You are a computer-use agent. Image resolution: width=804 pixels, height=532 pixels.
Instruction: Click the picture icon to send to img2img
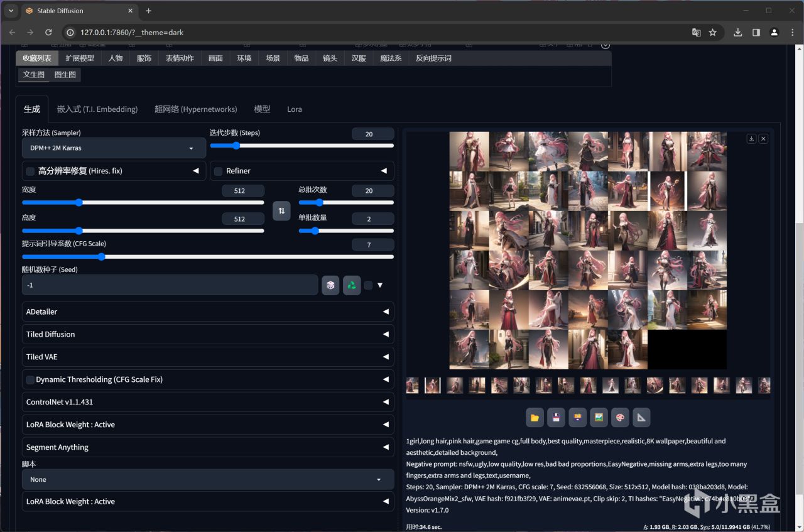pos(599,417)
